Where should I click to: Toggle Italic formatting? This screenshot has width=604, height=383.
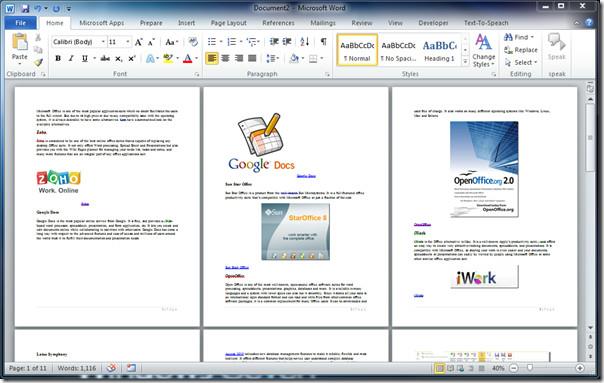pyautogui.click(x=71, y=59)
